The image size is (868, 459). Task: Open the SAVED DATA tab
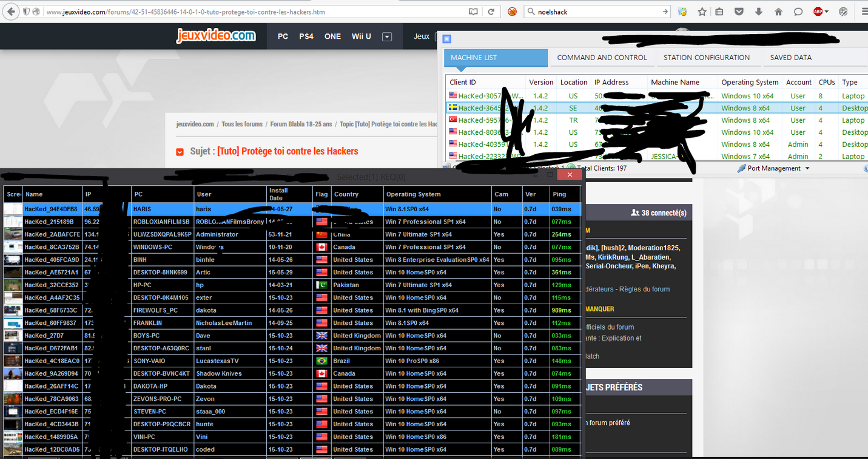coord(790,58)
